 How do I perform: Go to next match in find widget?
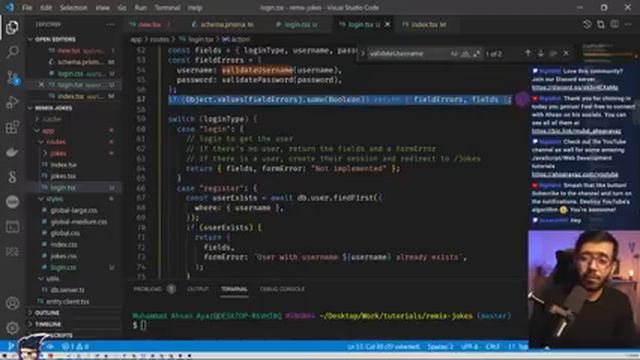tap(540, 53)
